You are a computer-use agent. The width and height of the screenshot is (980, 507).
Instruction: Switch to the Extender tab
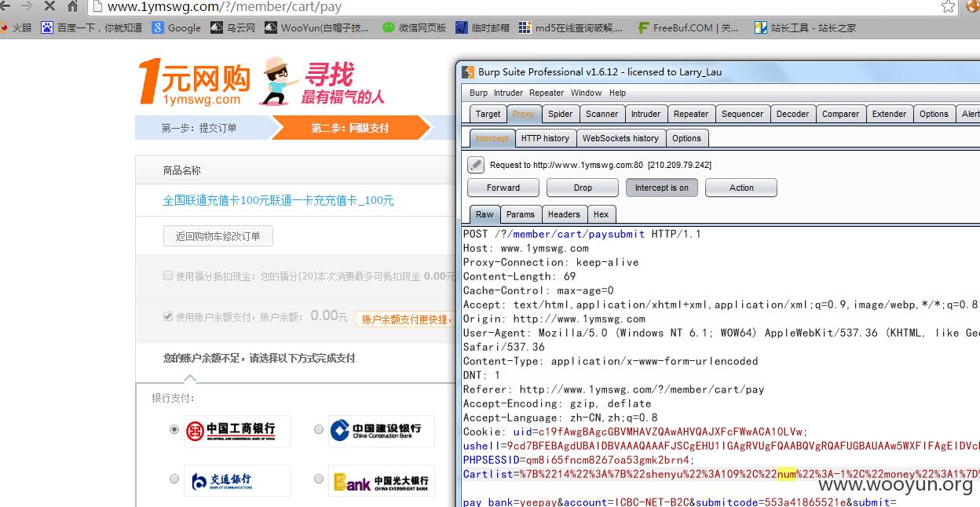(889, 114)
